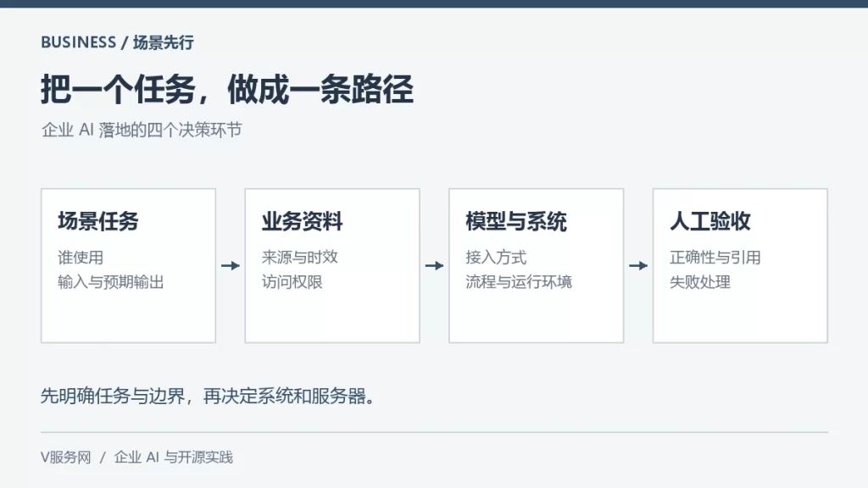Click the "正确性与引用" line
Image resolution: width=868 pixels, height=488 pixels.
(715, 258)
